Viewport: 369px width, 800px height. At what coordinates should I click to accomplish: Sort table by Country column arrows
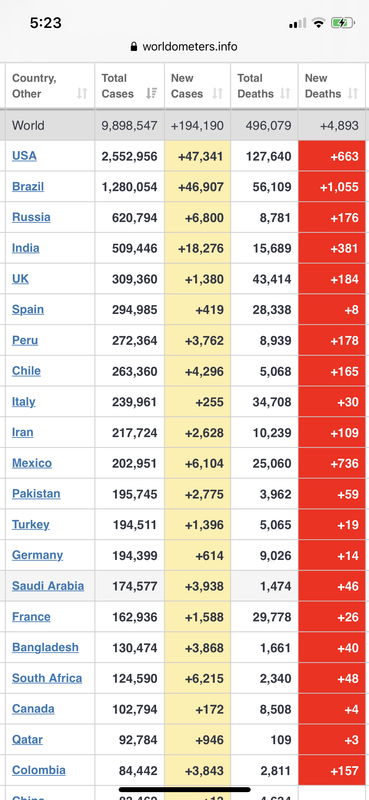[x=82, y=93]
